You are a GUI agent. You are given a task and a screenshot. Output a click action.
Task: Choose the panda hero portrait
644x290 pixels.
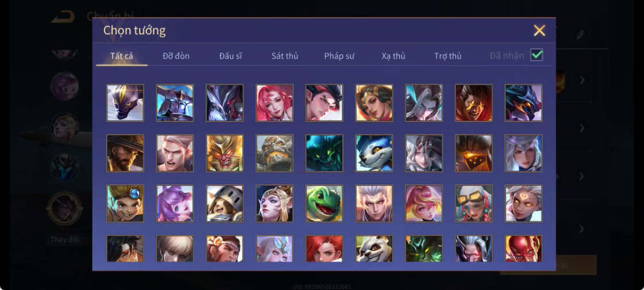coord(374,249)
